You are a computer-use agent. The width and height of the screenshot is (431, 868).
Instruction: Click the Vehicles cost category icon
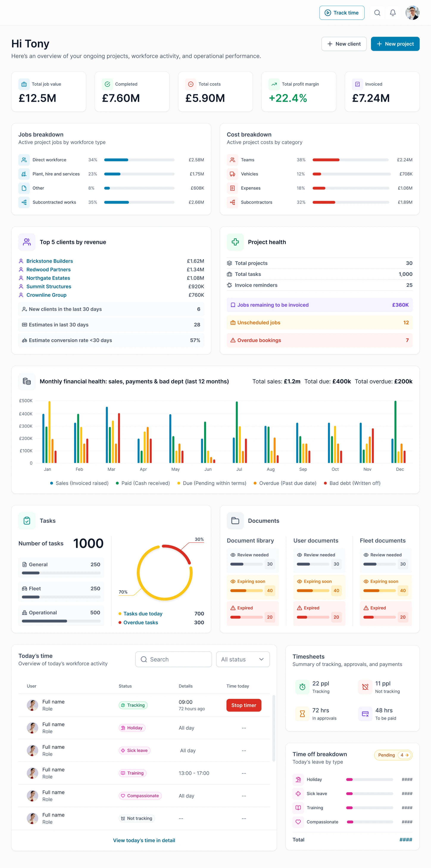232,174
